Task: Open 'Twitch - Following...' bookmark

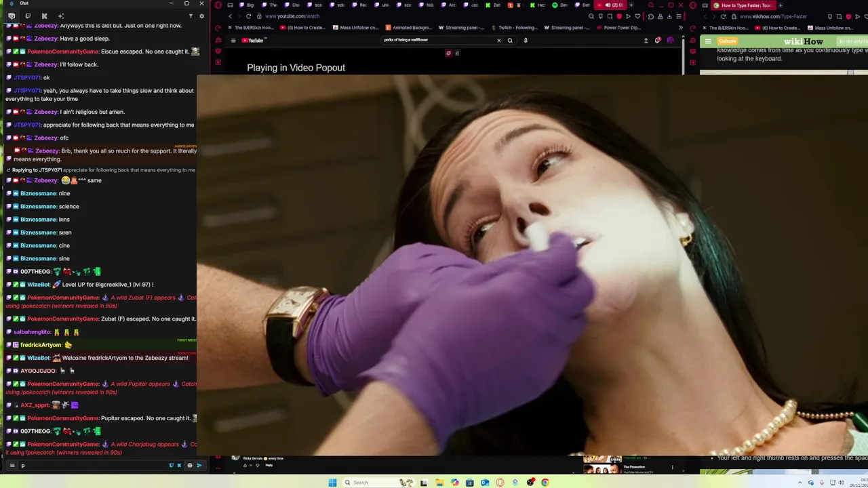Action: pos(513,28)
